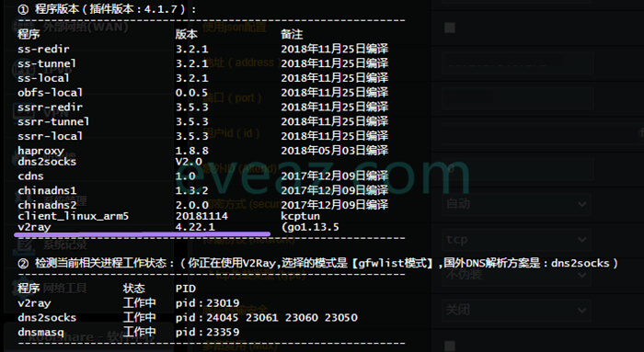Click dns2socks pid list starting 24045

267,318
